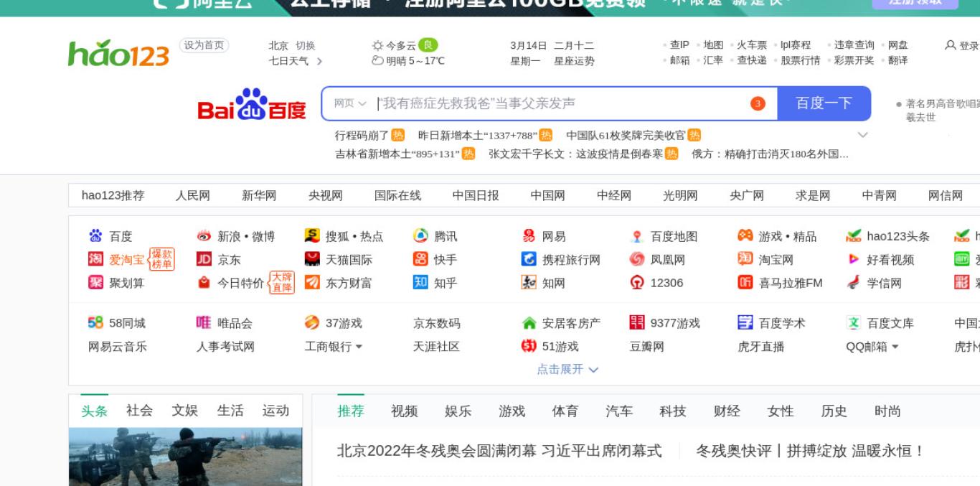Click the gamepad icon for 游戏·精品
The height and width of the screenshot is (486, 980).
(x=745, y=236)
